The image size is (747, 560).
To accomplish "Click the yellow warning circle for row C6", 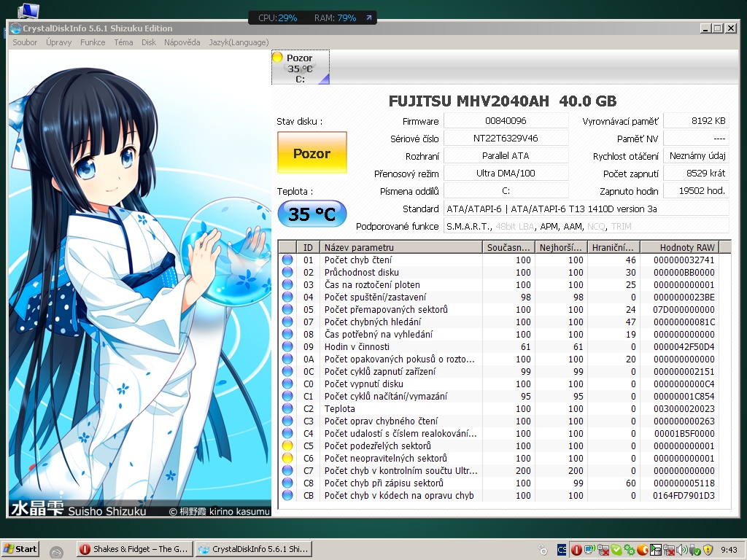I will coord(287,458).
